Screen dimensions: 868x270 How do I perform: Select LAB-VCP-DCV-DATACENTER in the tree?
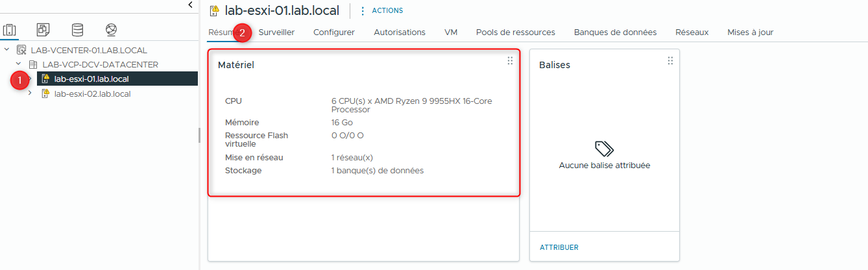101,64
